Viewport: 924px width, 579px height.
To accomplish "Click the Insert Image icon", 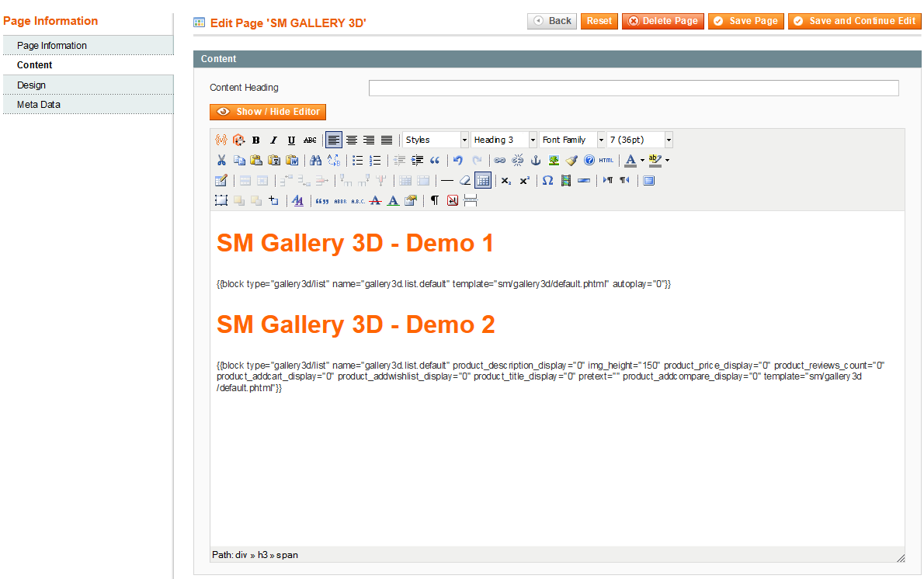I will click(554, 160).
